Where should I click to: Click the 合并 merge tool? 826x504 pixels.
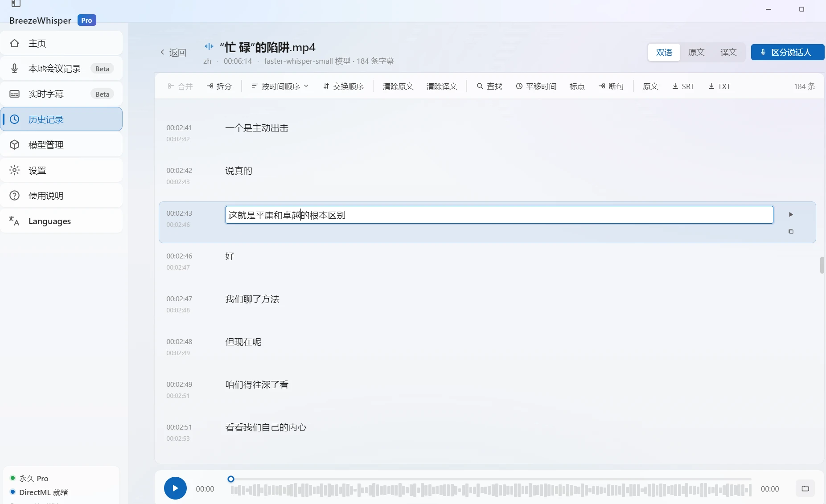point(180,86)
